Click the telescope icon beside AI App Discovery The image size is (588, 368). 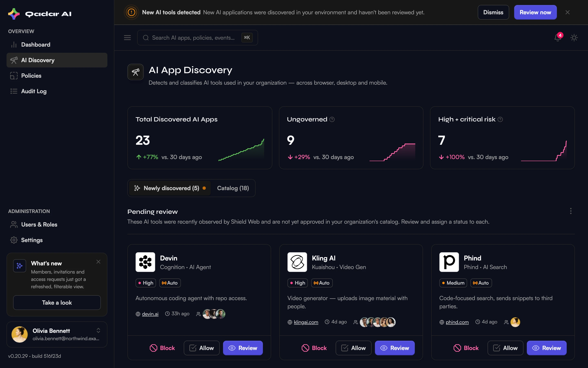pos(136,72)
